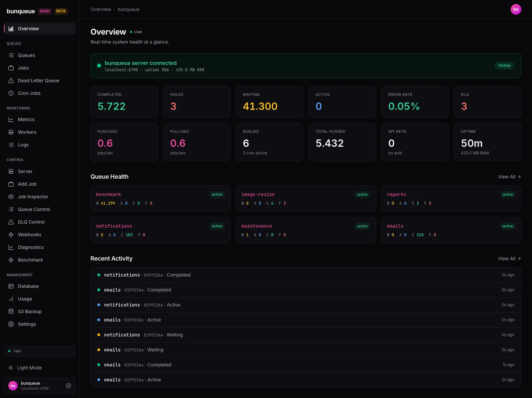Screen dimensions: 532x398
Task: Click gear icon beside bunqueue localhost:6790
Action: coord(68,386)
